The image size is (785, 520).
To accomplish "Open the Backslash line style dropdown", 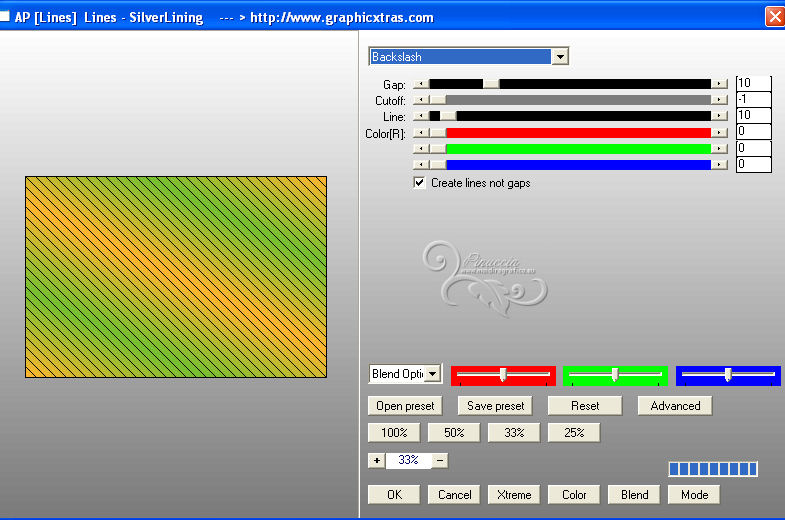I will click(x=560, y=57).
